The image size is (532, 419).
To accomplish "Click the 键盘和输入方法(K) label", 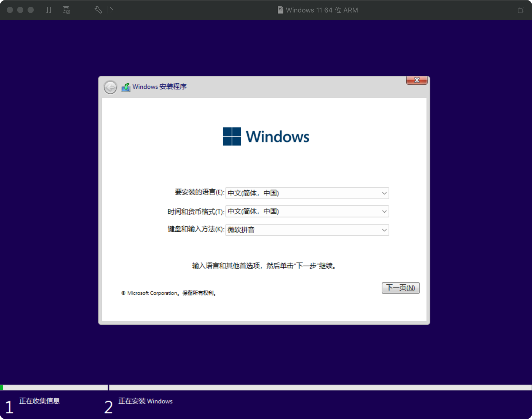I will point(196,229).
